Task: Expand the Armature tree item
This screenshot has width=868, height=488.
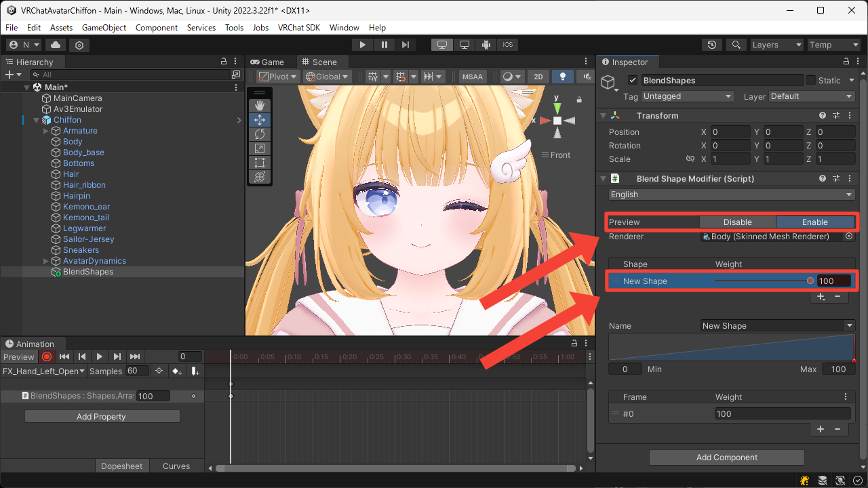Action: (46, 131)
